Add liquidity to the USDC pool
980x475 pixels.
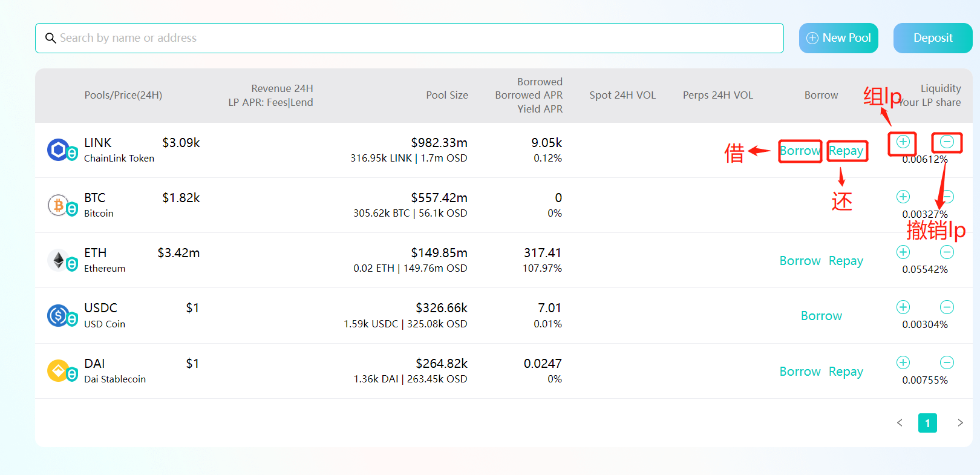903,307
